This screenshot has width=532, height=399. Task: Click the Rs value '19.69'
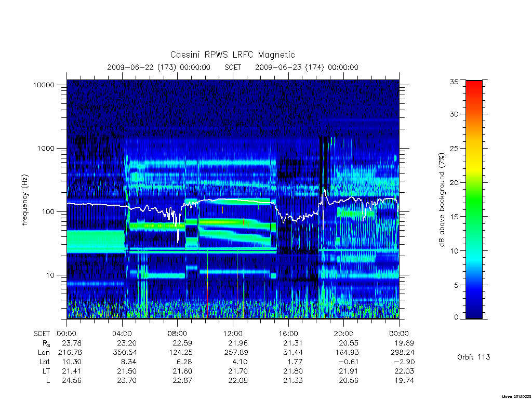pyautogui.click(x=404, y=343)
